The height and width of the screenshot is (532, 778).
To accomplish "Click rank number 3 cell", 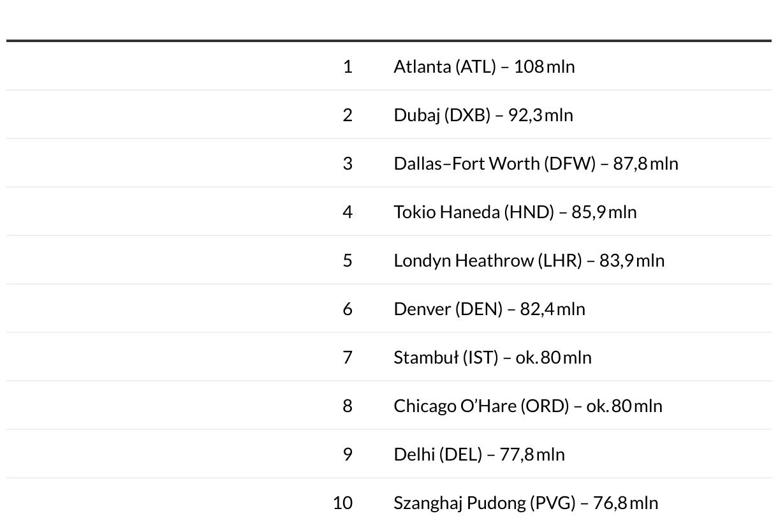I will click(348, 163).
